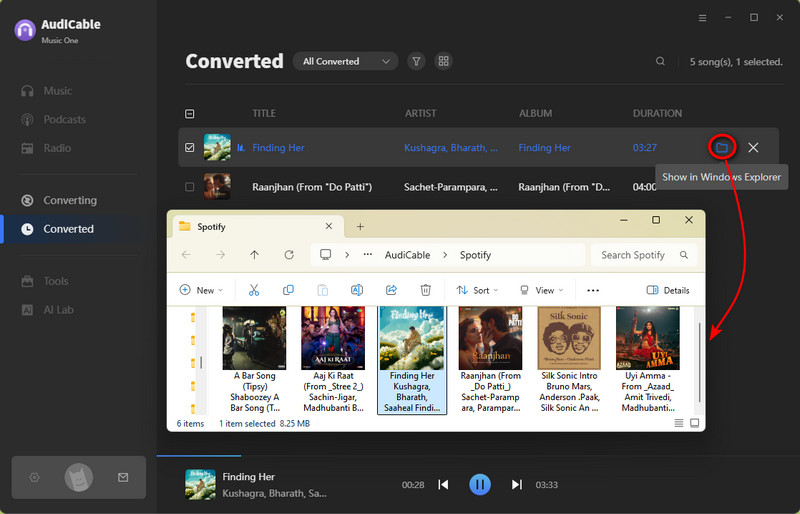This screenshot has width=800, height=514.
Task: Click AudiCable in the breadcrumb path
Action: pos(407,255)
